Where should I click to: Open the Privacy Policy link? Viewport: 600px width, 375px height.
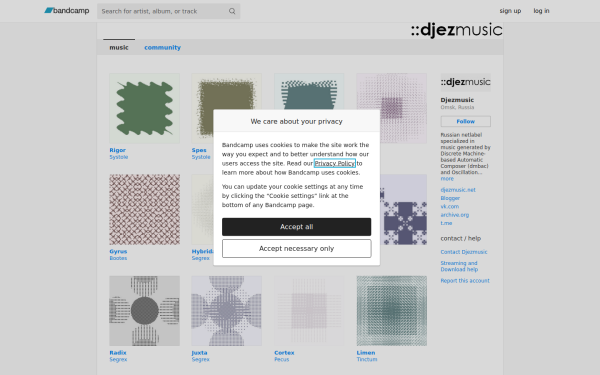point(335,163)
